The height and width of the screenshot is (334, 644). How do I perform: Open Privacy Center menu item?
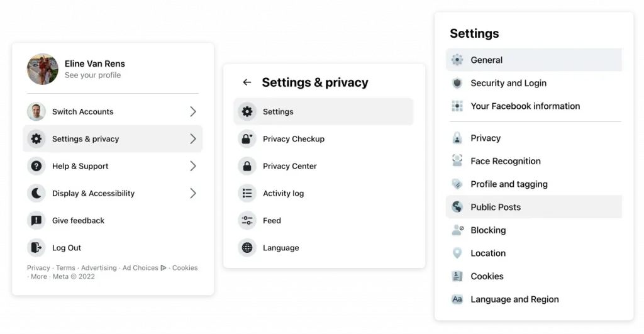(x=289, y=166)
